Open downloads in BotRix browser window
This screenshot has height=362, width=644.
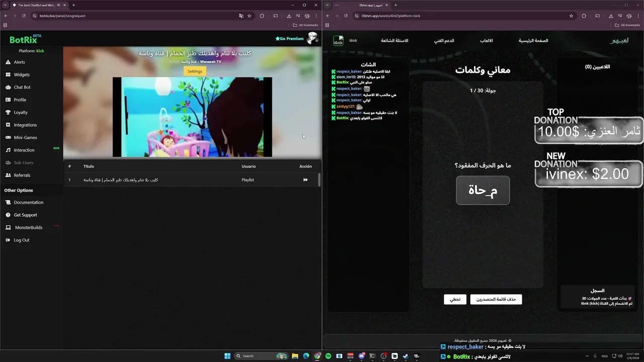(x=289, y=16)
